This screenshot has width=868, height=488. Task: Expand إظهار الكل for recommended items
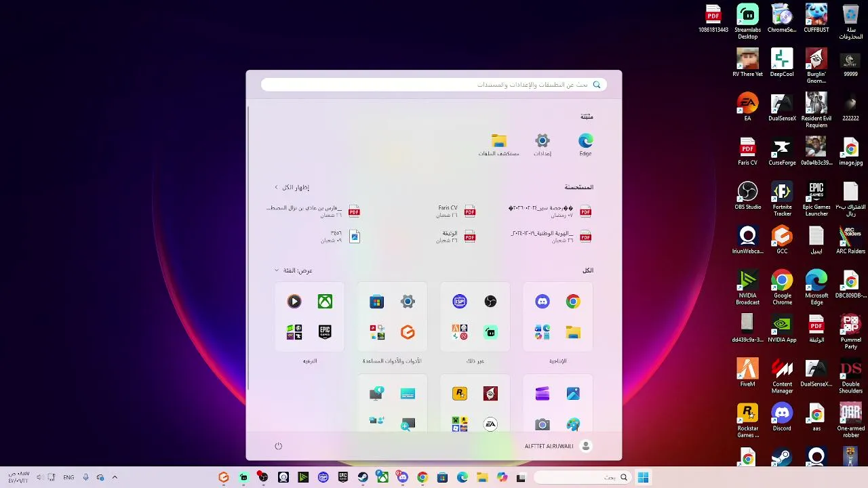(292, 187)
